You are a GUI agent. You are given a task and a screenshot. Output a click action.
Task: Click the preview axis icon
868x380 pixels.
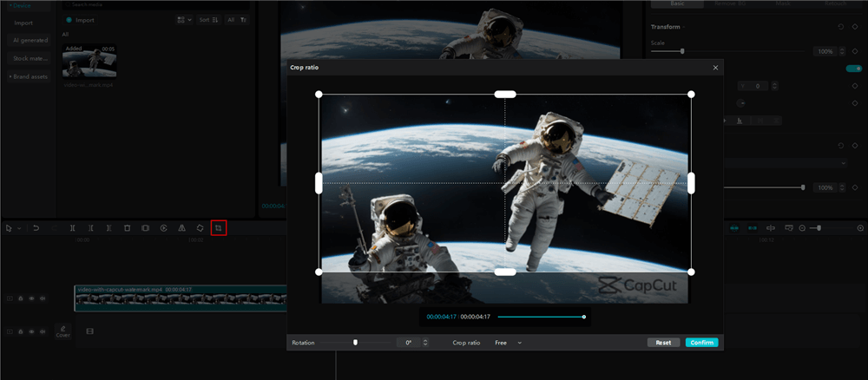click(771, 228)
